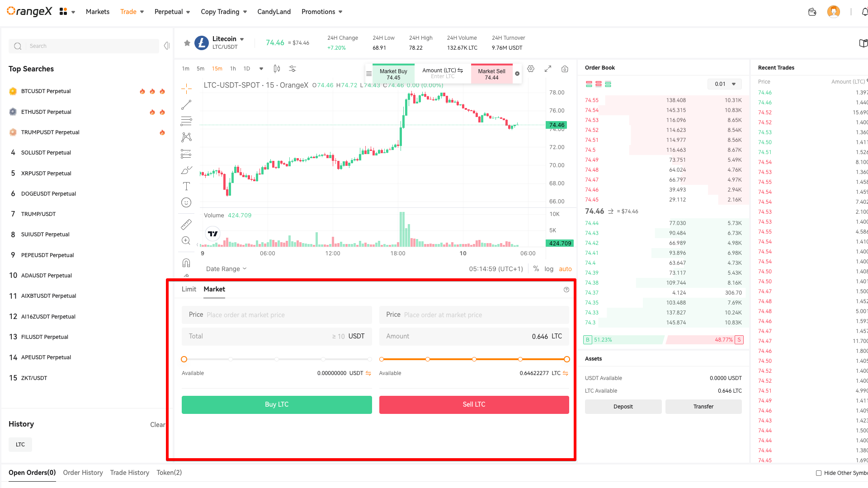868x488 pixels.
Task: Expand more timeframe options arrow
Action: (261, 69)
